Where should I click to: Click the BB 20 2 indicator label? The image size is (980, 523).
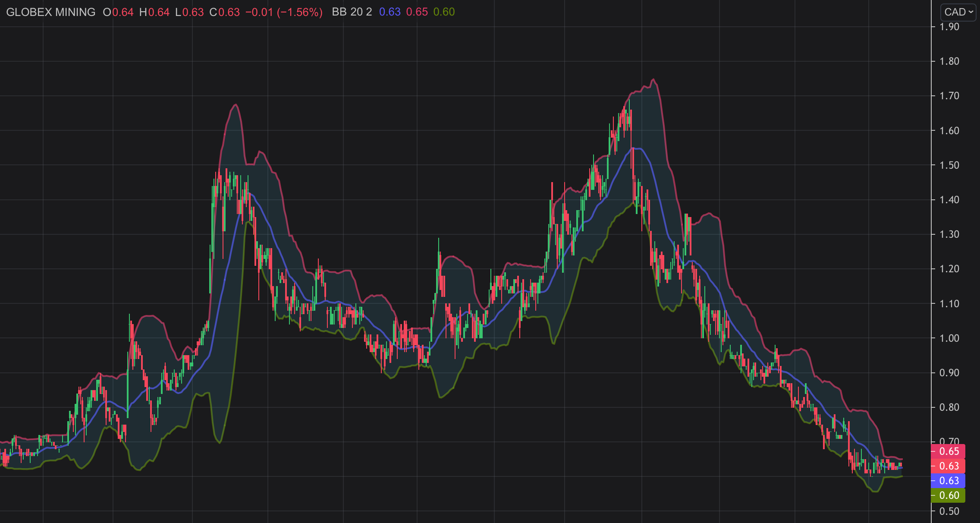[x=352, y=12]
